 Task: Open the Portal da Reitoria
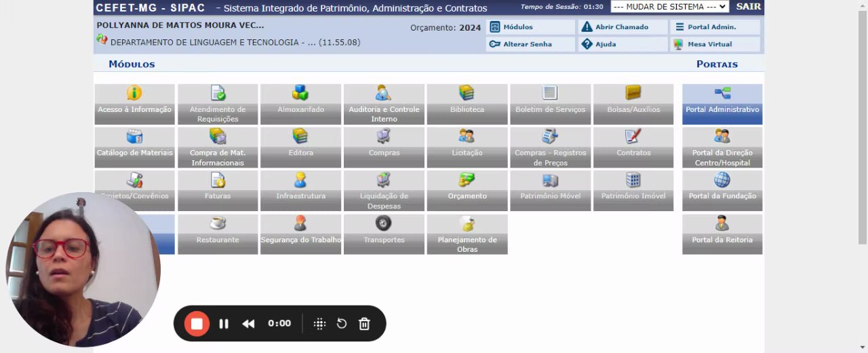[722, 234]
